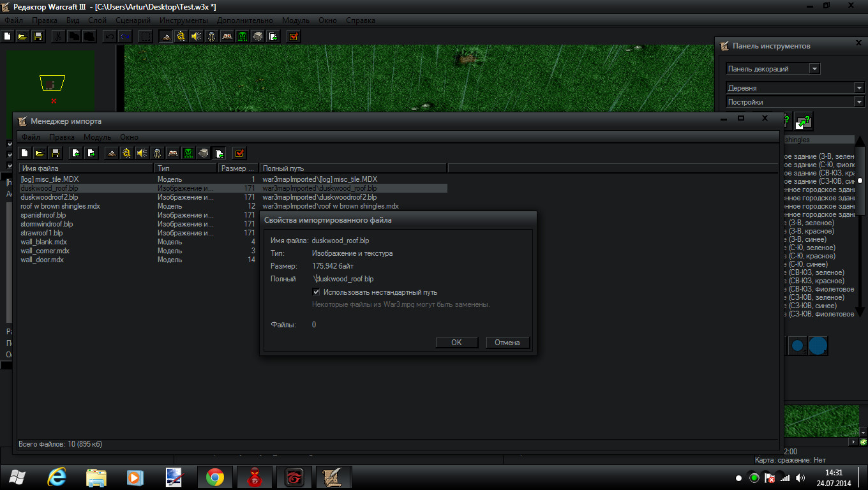
Task: Click OK in imported file properties
Action: (x=456, y=343)
